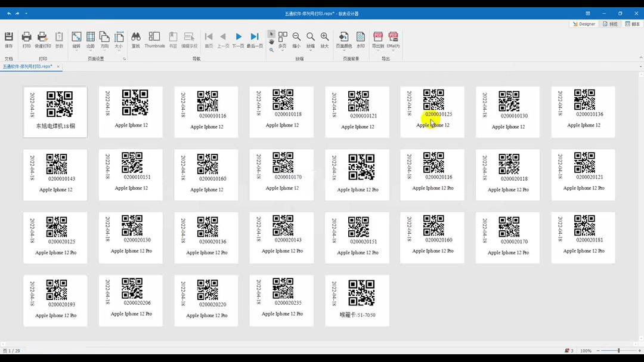Close the 五通软件-序列号打印.repx document tab
Screen dimensions: 644x362
(58, 67)
